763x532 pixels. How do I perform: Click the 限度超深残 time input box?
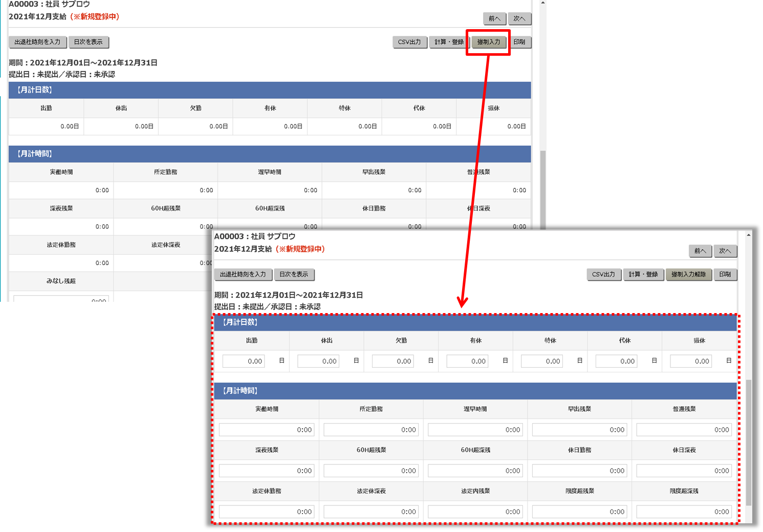[684, 512]
